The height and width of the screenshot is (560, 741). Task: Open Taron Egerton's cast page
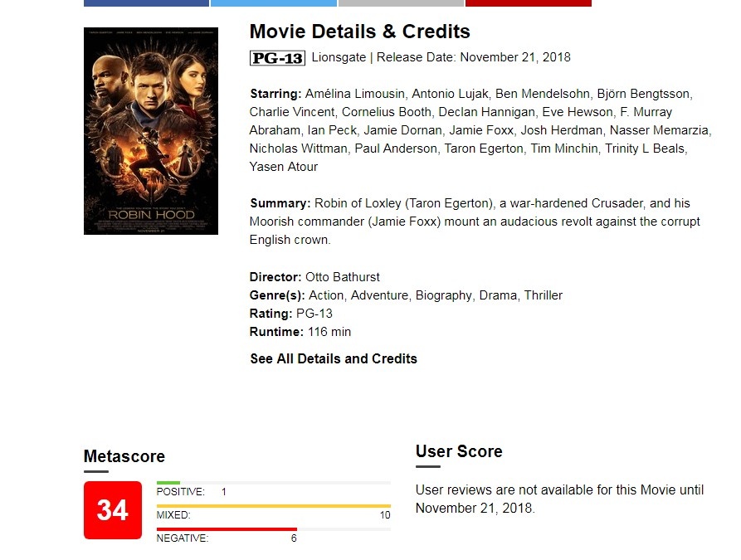(x=484, y=149)
